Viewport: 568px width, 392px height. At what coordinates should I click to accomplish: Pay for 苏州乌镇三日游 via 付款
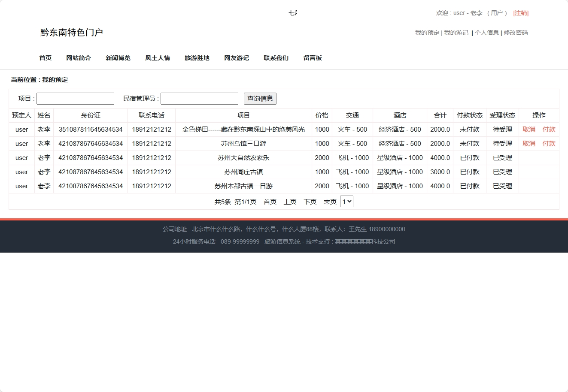[549, 143]
